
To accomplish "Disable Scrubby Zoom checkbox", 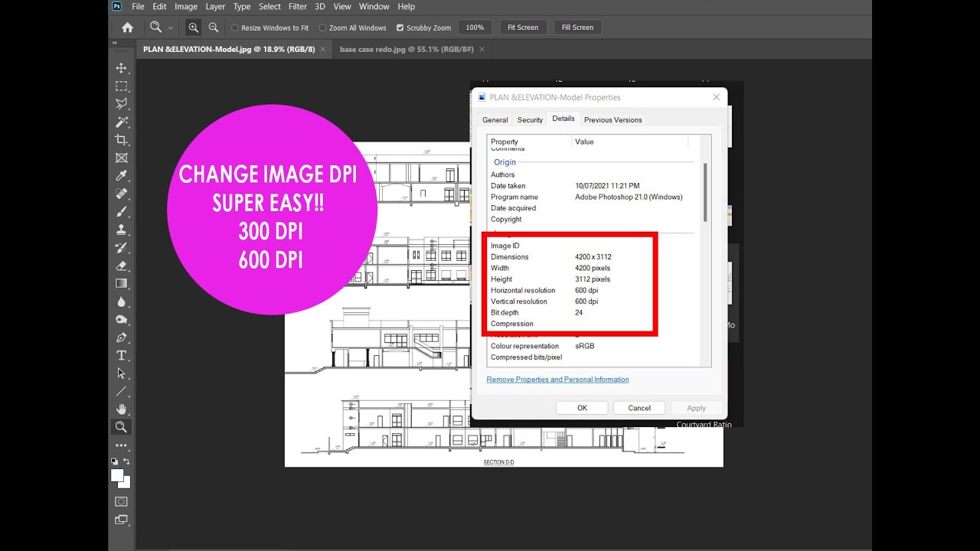I will click(400, 28).
